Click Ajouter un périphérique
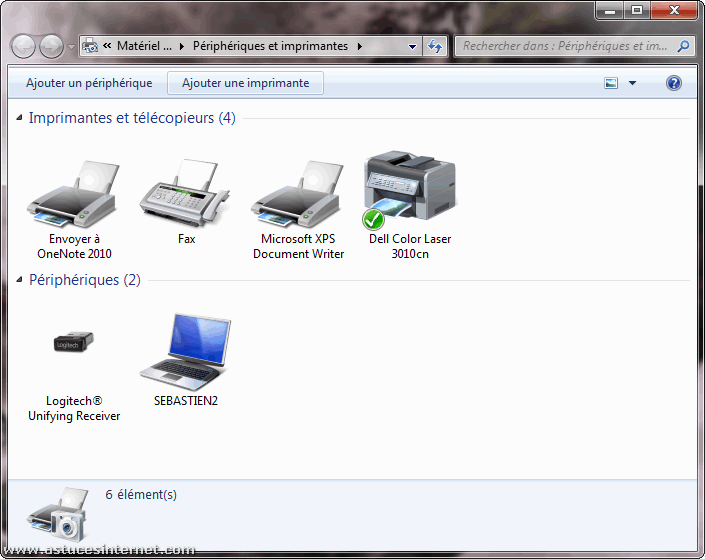Image resolution: width=705 pixels, height=559 pixels. (x=89, y=83)
